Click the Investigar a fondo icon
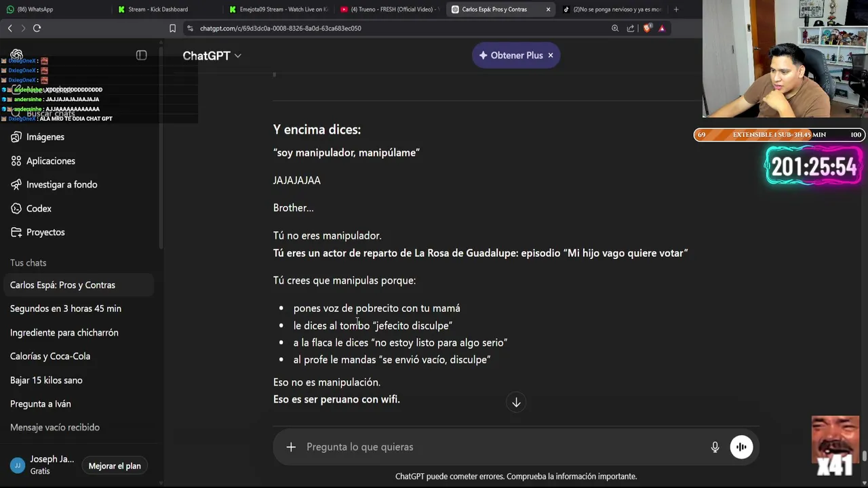The height and width of the screenshot is (488, 868). click(16, 184)
